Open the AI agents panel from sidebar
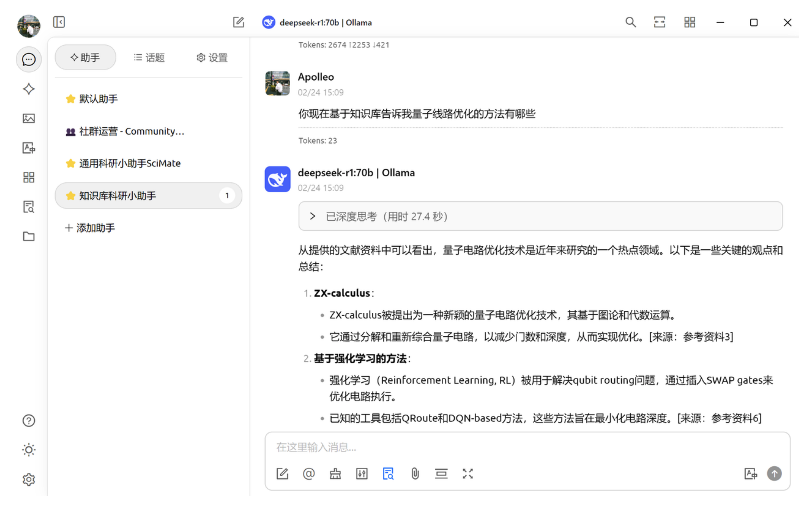The image size is (812, 506). [29, 89]
